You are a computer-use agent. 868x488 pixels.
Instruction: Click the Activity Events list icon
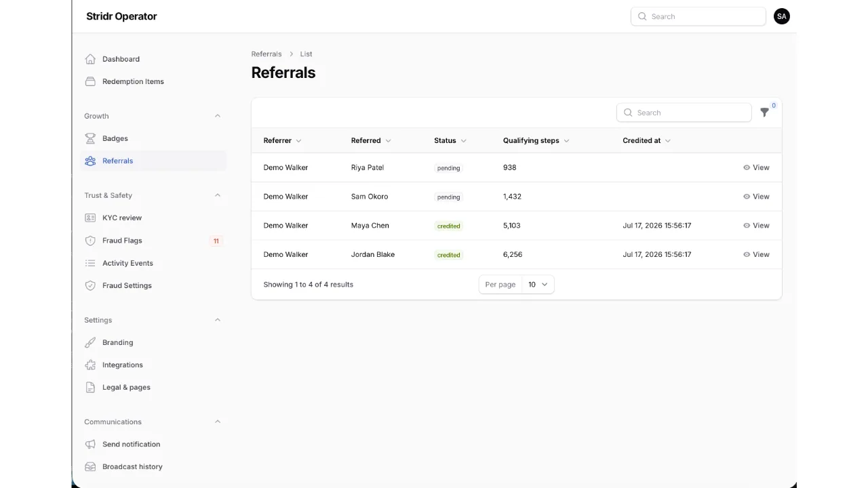click(90, 263)
